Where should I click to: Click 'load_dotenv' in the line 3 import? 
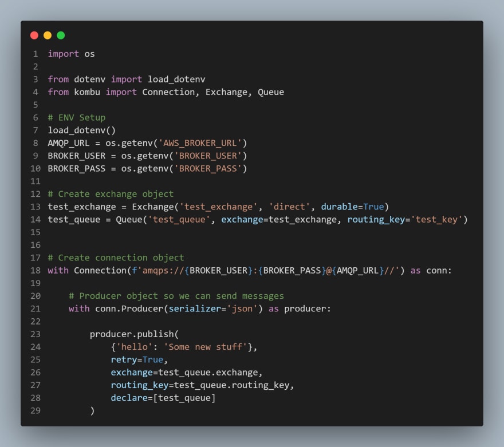176,80
